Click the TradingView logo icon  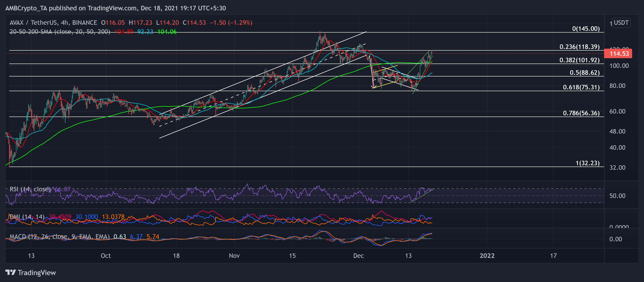pos(11,273)
